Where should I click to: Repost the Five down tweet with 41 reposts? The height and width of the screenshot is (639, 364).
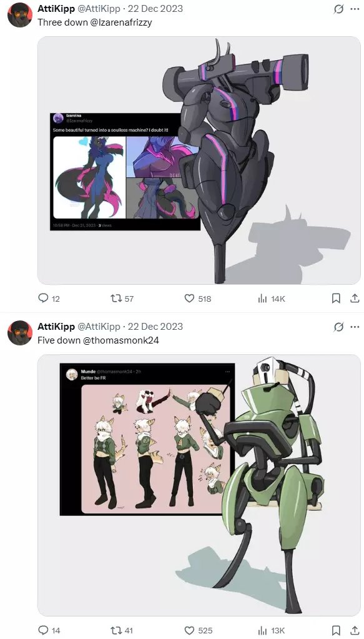click(x=122, y=630)
